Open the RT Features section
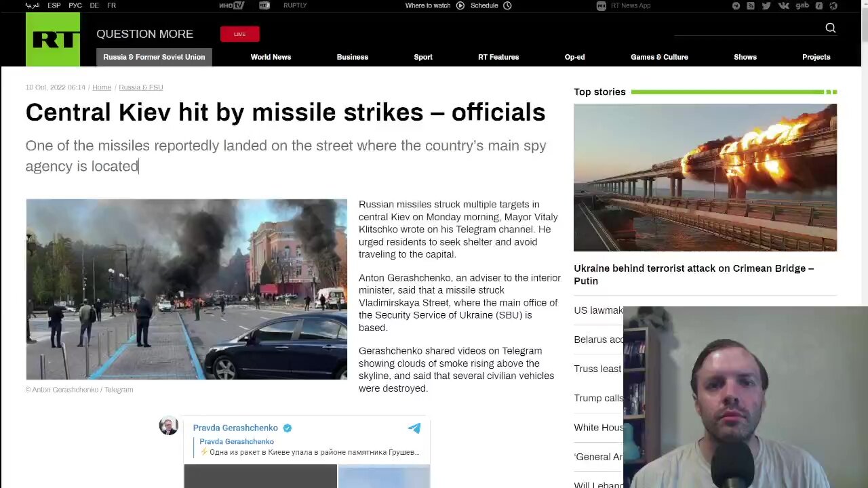 tap(498, 57)
